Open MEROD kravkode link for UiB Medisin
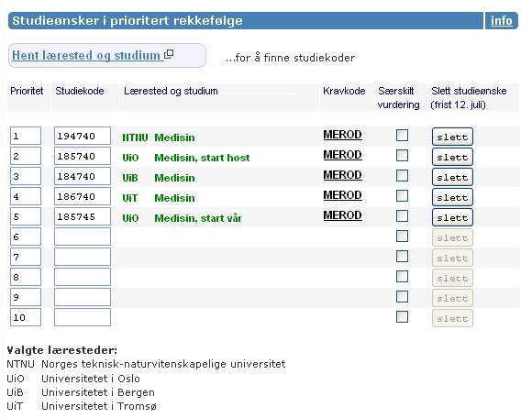532x418 pixels. click(342, 175)
